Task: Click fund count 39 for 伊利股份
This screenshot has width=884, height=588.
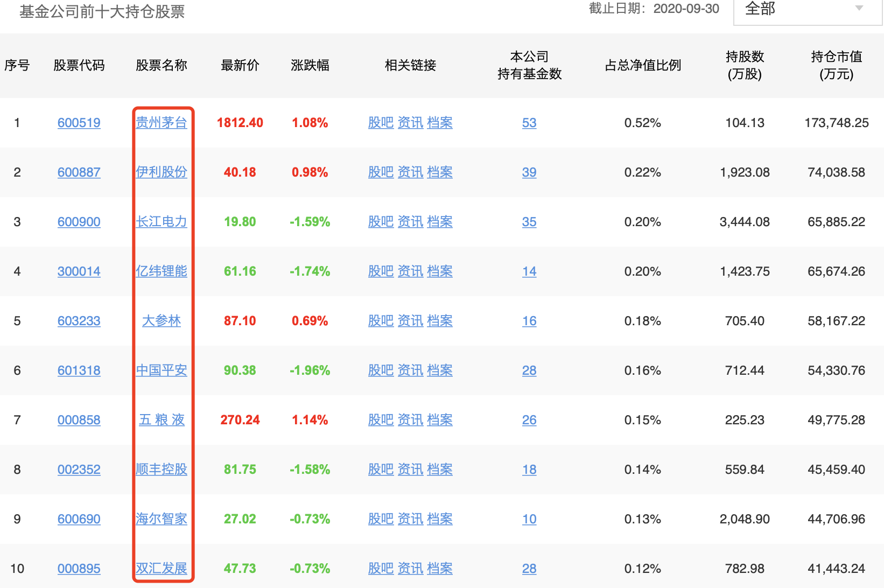Action: click(x=529, y=172)
